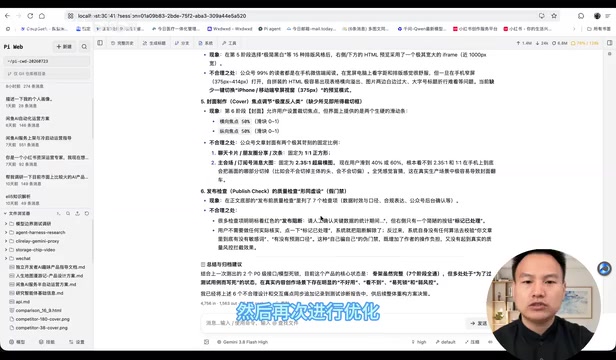This screenshot has width=616, height=360.
Task: Click the 系统 toolbar item
Action: click(x=205, y=43)
